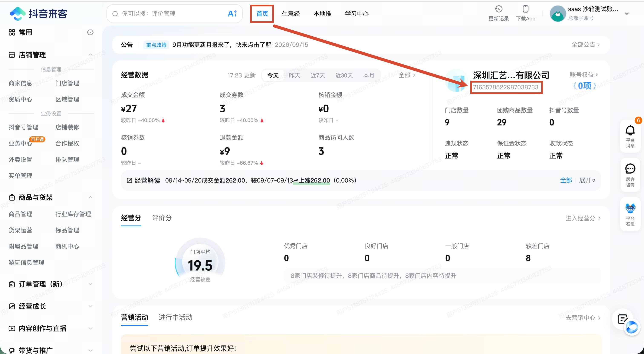
Task: Open 资质中心 in sidebar
Action: (20, 99)
